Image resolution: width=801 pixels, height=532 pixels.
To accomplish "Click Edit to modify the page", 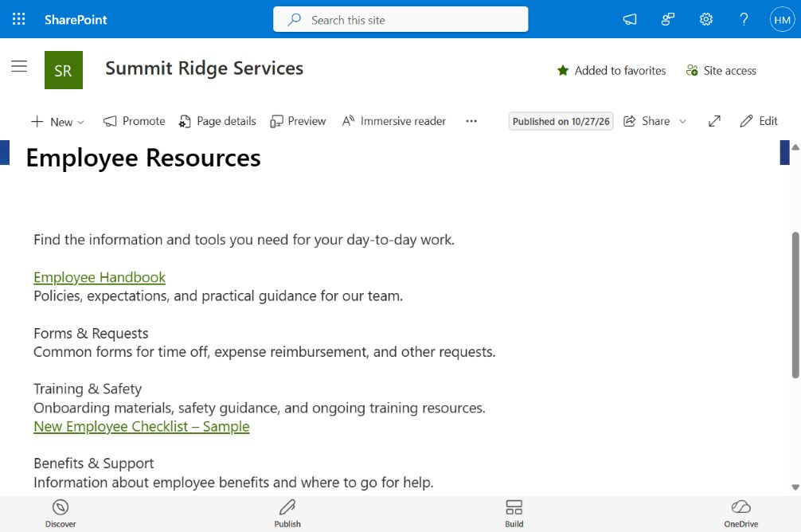I will click(x=759, y=121).
